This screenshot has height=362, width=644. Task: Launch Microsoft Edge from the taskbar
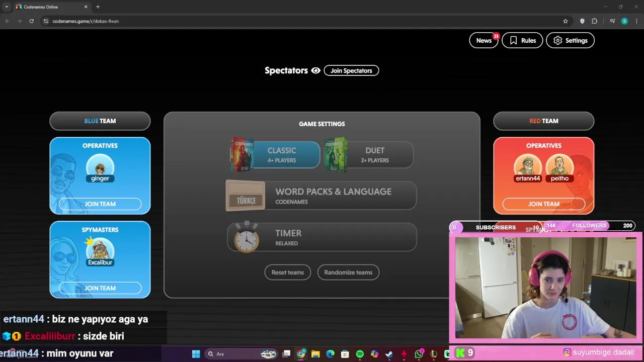pyautogui.click(x=330, y=354)
